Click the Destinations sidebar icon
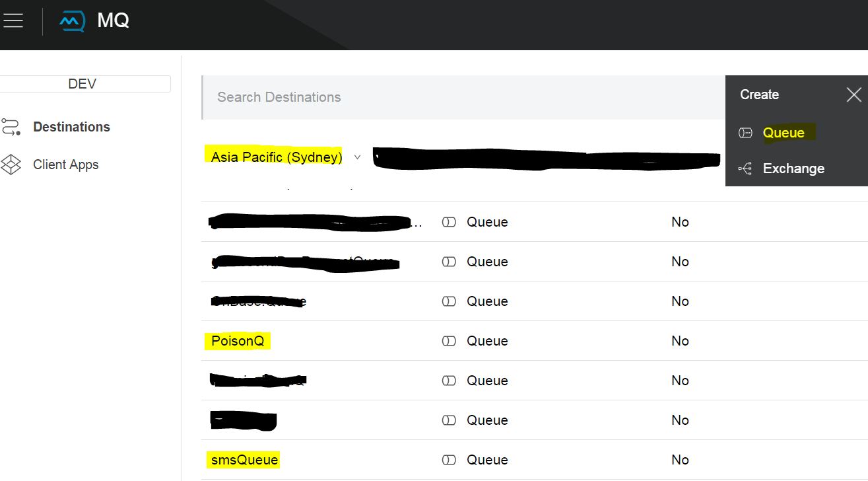Screen dimensions: 868x481 point(11,127)
